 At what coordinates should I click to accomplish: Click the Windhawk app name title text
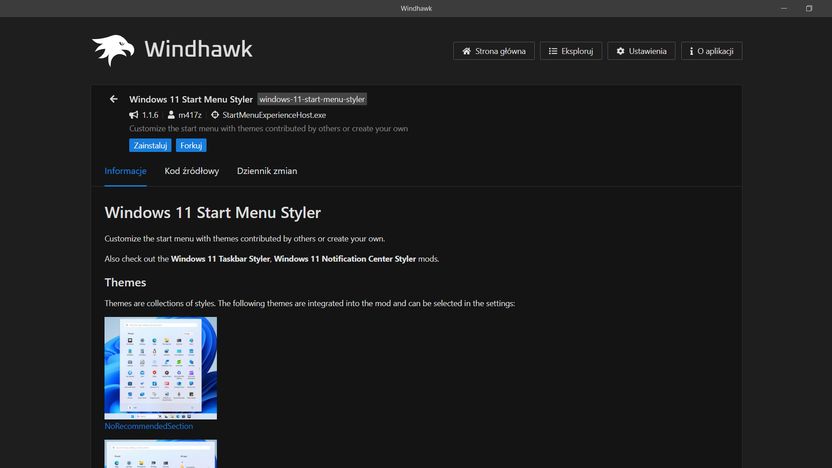click(198, 49)
